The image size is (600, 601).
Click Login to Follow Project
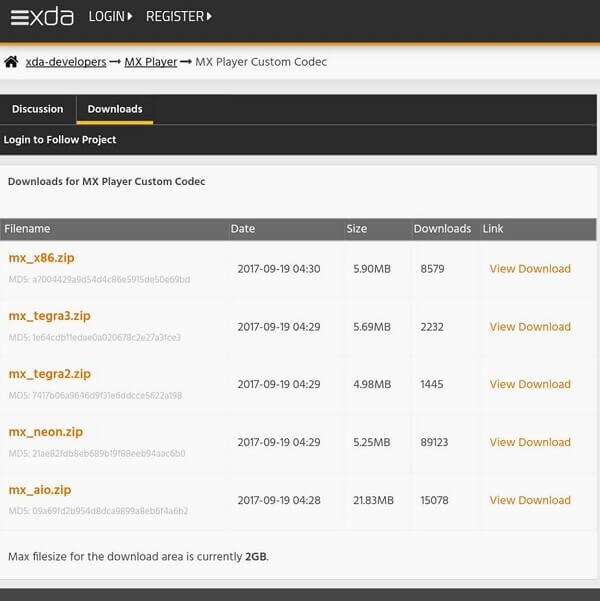tap(60, 140)
